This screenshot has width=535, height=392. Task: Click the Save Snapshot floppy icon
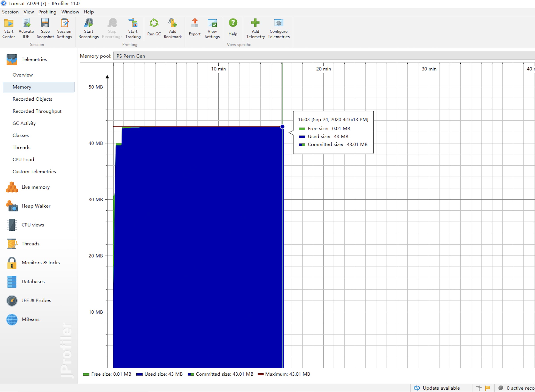[45, 23]
